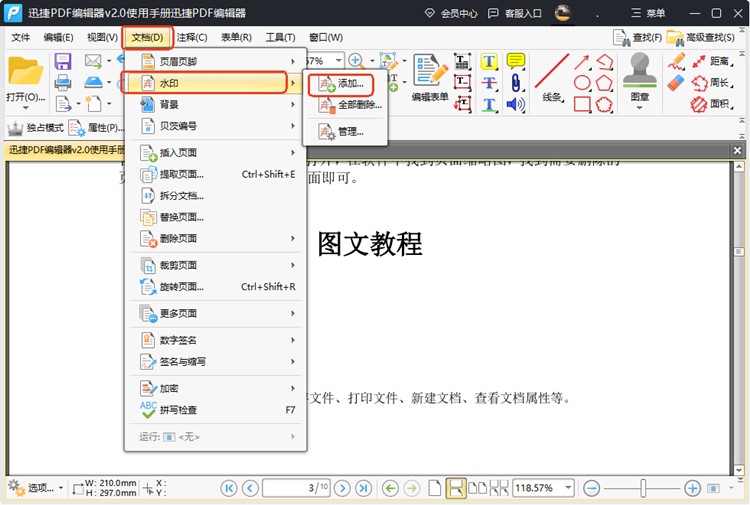Select the text highlight T tool
Image resolution: width=750 pixels, height=505 pixels.
[x=489, y=61]
